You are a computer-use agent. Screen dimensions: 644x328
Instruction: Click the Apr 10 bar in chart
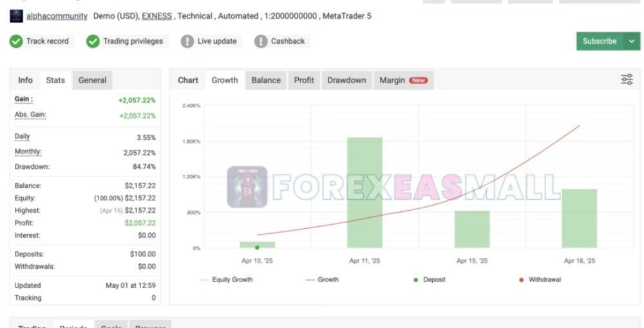point(258,245)
